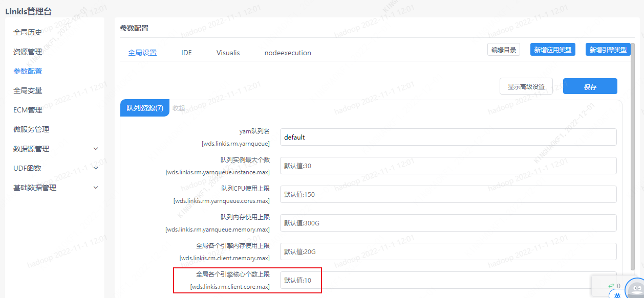Select the 全局设置 tab

pos(142,53)
